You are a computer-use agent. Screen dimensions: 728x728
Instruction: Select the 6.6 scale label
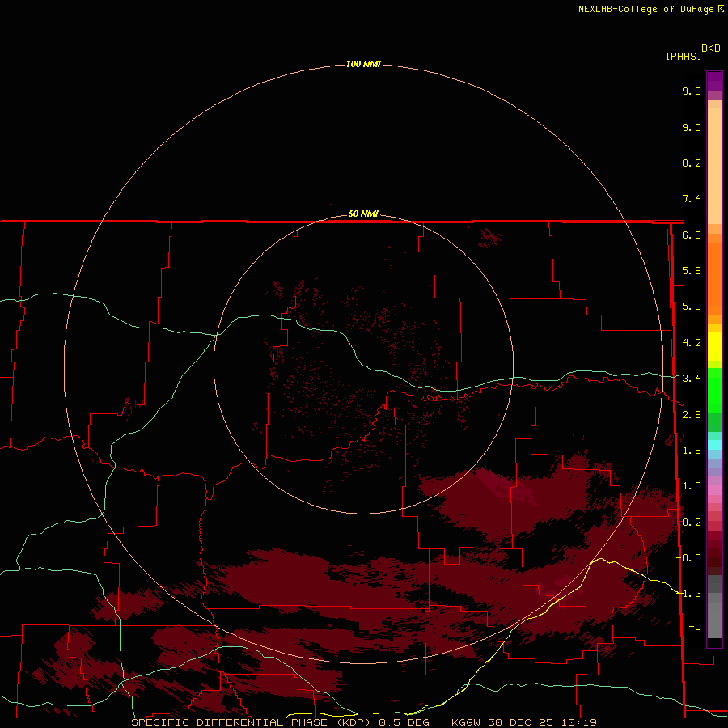[692, 235]
